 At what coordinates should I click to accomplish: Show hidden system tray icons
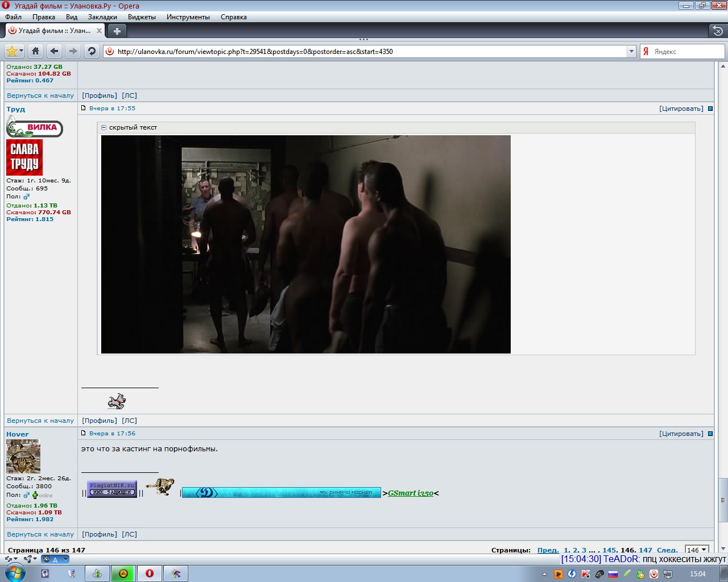[544, 574]
